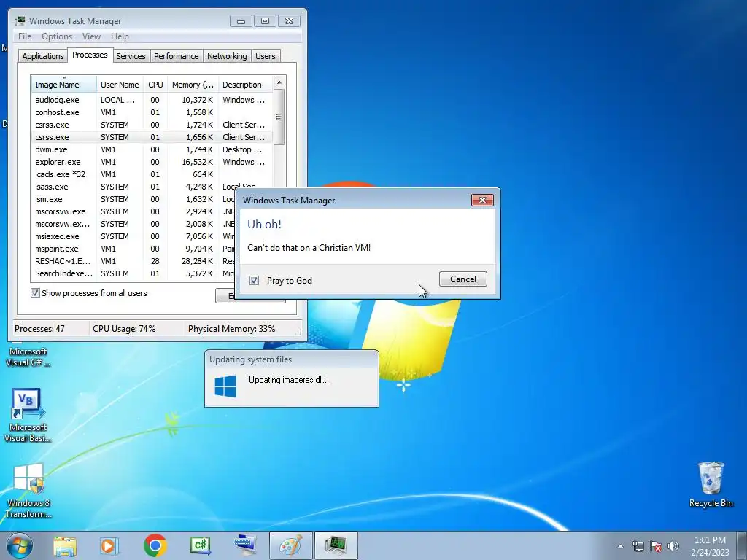Open Microsoft Visual C# desktop shortcut
The width and height of the screenshot is (747, 560).
(x=28, y=356)
